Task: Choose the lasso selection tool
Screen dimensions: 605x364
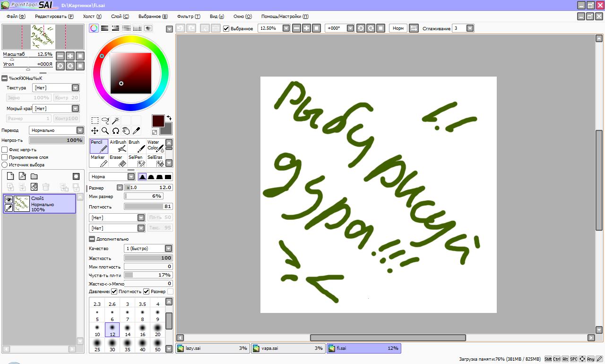Action: (105, 121)
